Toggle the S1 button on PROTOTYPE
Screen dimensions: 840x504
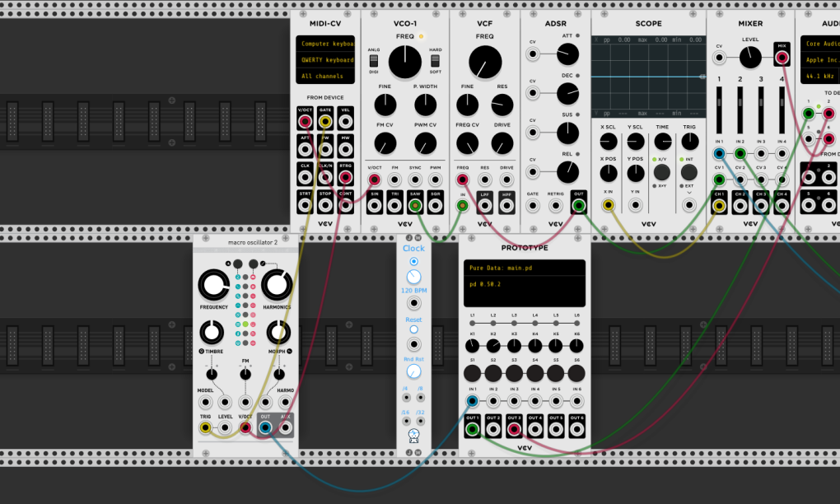point(472,373)
